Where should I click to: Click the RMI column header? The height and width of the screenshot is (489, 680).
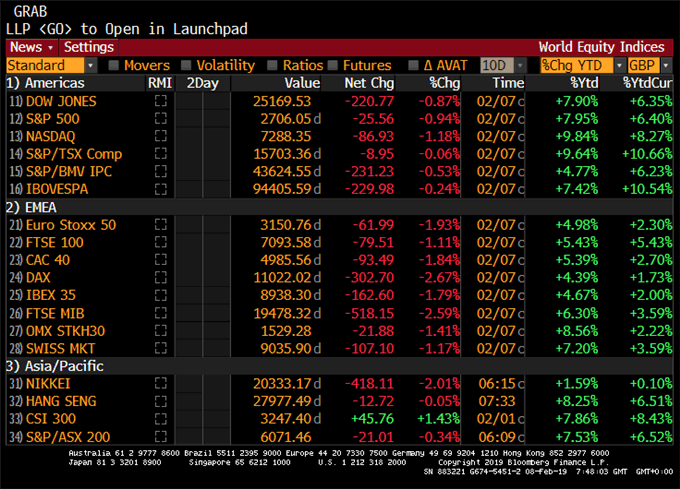(x=160, y=83)
